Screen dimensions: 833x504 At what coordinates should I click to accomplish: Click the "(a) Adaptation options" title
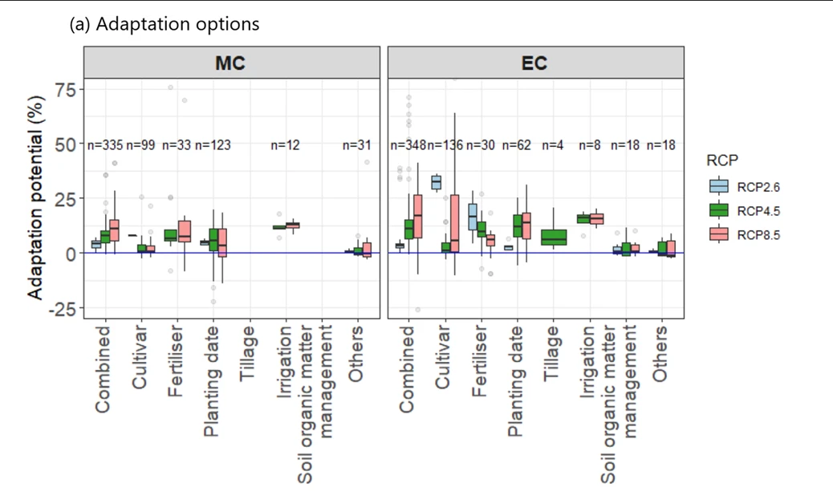(x=165, y=24)
